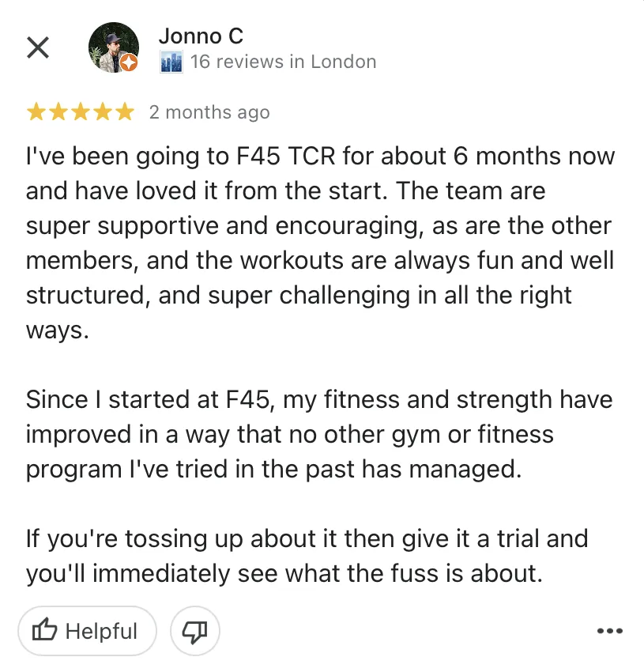Click the thumbs-up icon in Helpful
This screenshot has width=644, height=672.
tap(45, 631)
